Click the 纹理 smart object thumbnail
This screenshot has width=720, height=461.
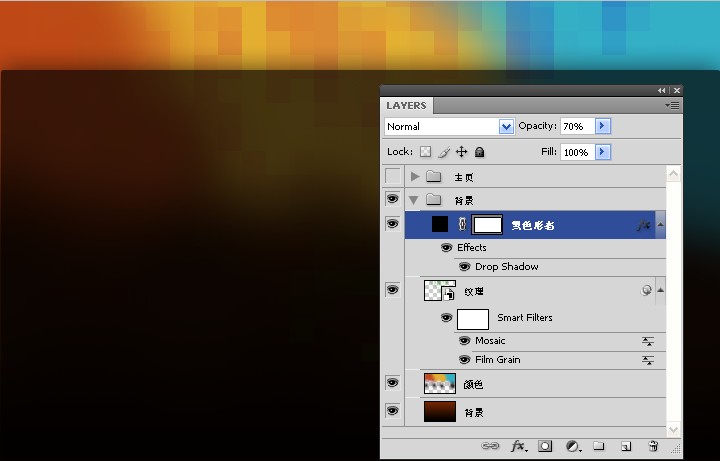440,291
